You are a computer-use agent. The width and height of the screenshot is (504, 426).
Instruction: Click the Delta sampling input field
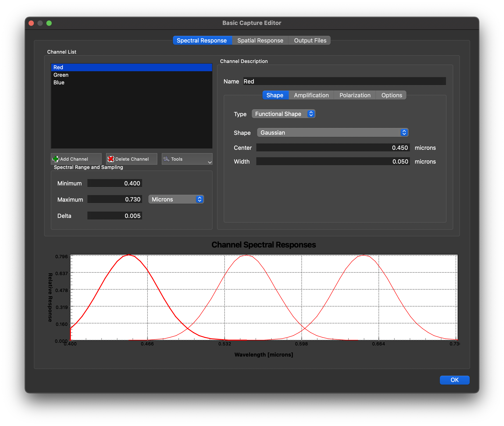[115, 216]
